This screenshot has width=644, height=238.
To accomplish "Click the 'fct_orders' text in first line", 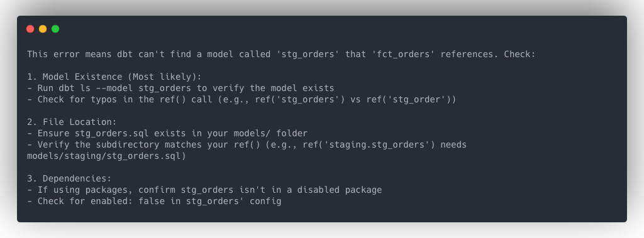I will [x=403, y=54].
